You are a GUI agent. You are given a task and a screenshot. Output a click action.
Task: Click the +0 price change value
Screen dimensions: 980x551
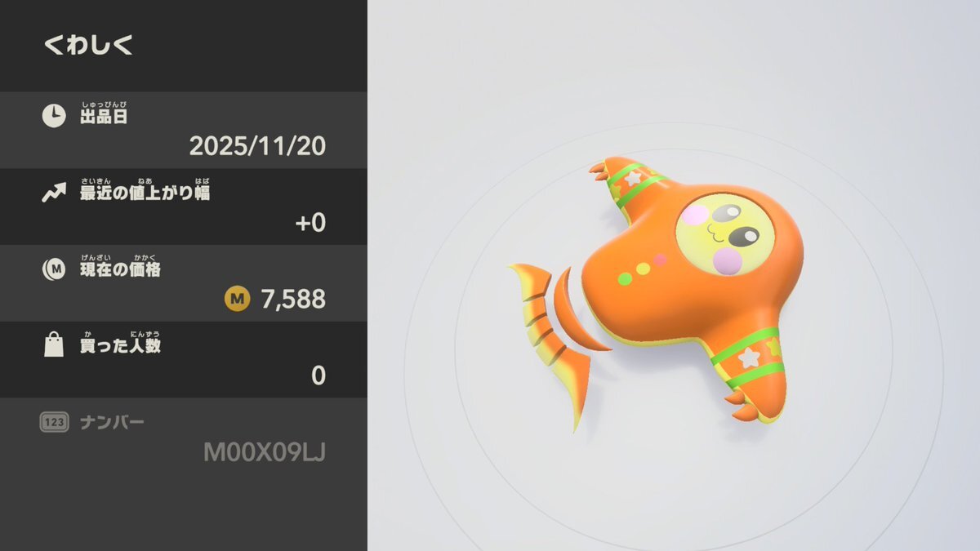tap(310, 223)
